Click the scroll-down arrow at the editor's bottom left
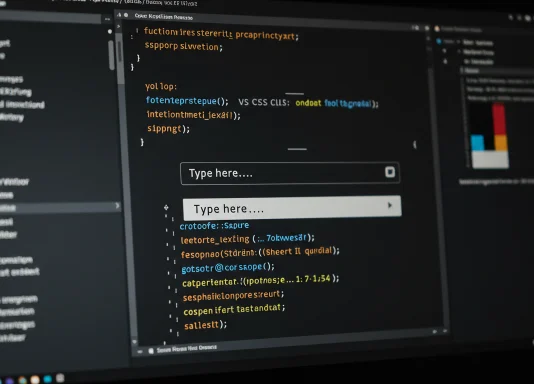 [134, 341]
